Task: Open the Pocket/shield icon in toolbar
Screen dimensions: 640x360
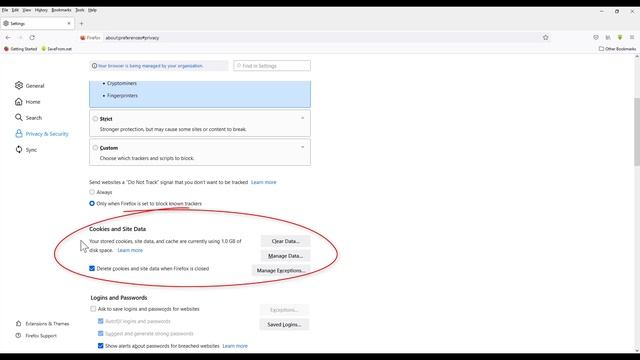Action: pyautogui.click(x=596, y=38)
